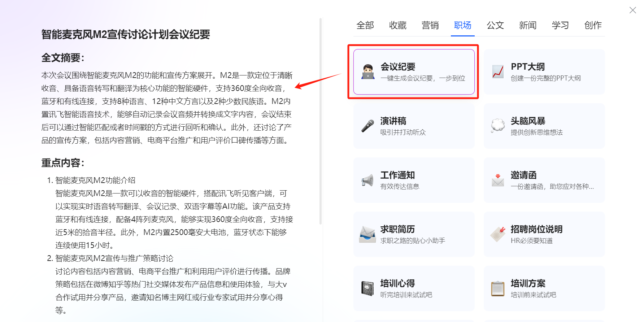
Task: Click the notebook icon for 培训心得
Action: [368, 288]
